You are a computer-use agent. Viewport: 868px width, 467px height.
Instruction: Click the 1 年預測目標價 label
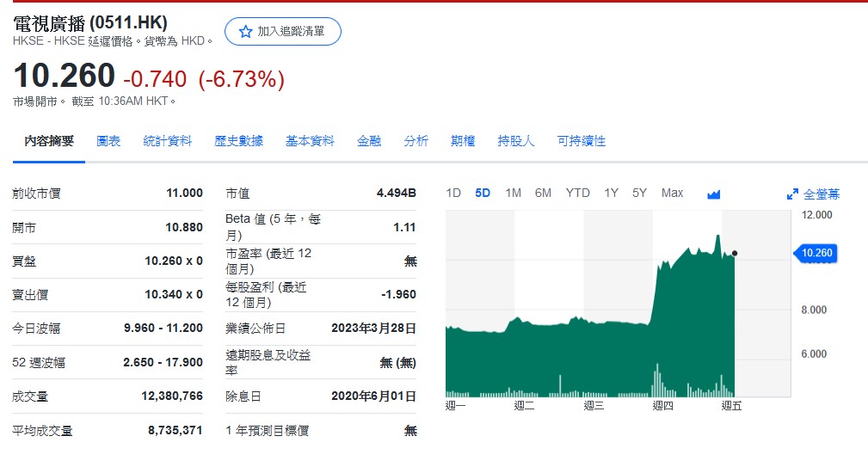[x=267, y=431]
